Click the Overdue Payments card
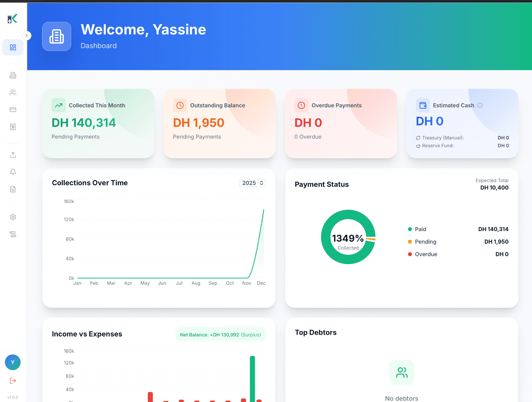This screenshot has height=402, width=532. tap(341, 123)
